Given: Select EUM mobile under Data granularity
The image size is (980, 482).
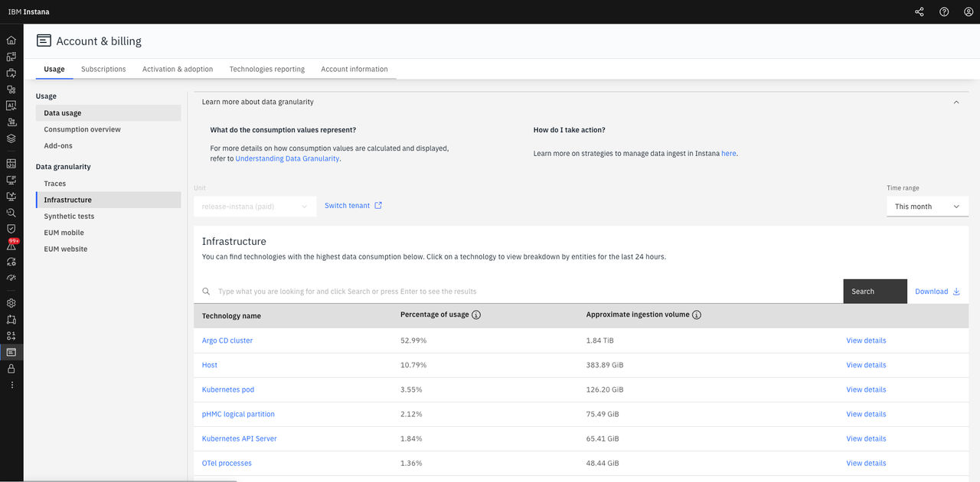Looking at the screenshot, I should click(x=109, y=233).
